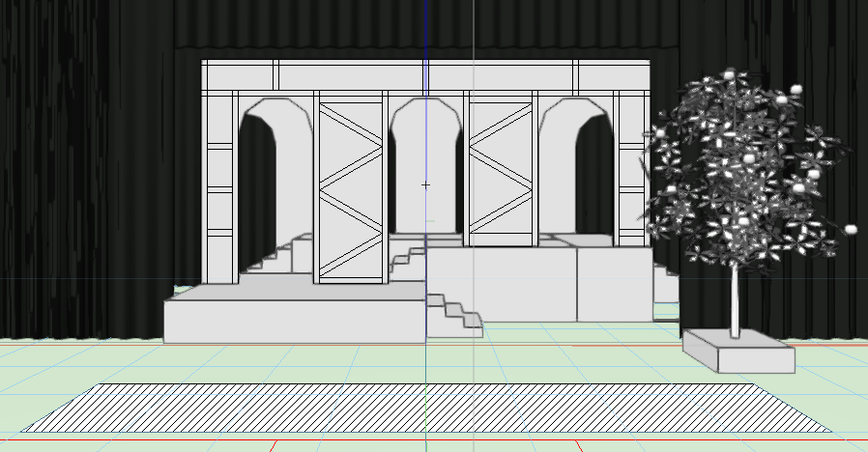This screenshot has height=452, width=868.
Task: Select the right cross-braced wall panel
Action: point(500,174)
